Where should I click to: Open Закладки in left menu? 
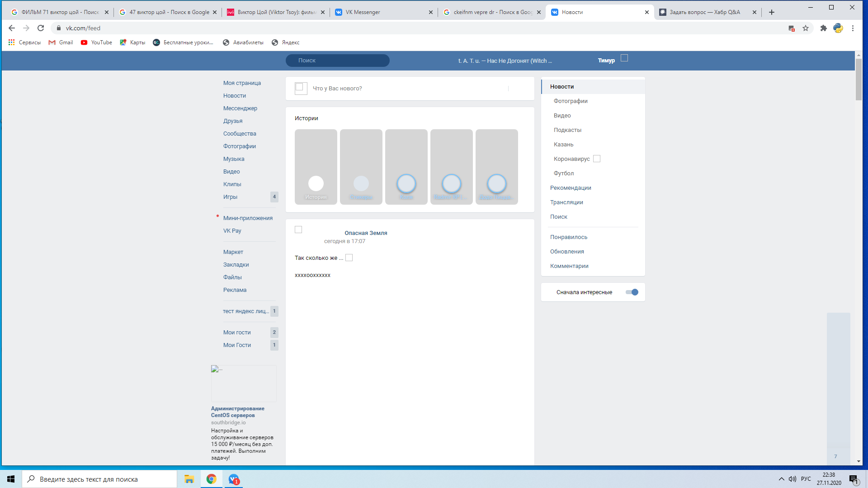pyautogui.click(x=236, y=265)
